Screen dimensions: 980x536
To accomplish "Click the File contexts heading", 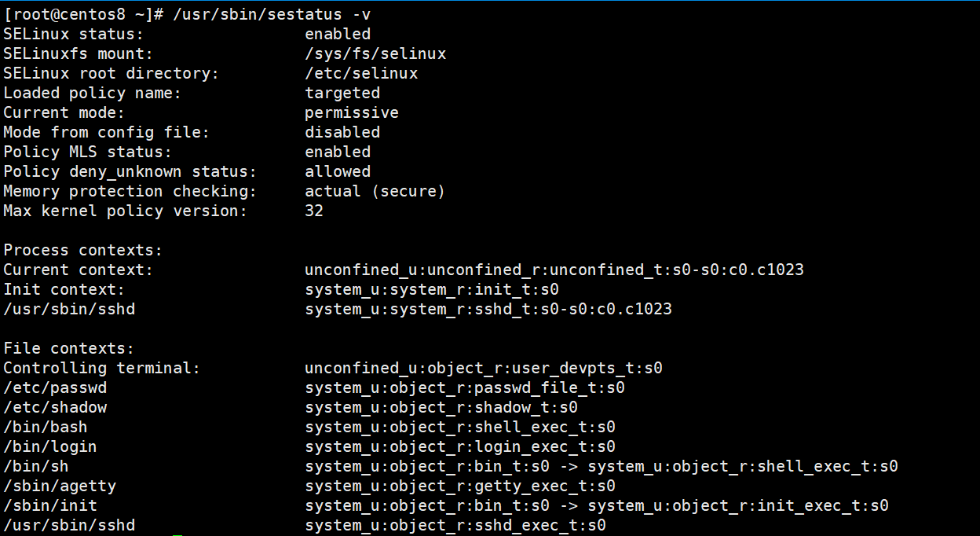I will 69,348.
